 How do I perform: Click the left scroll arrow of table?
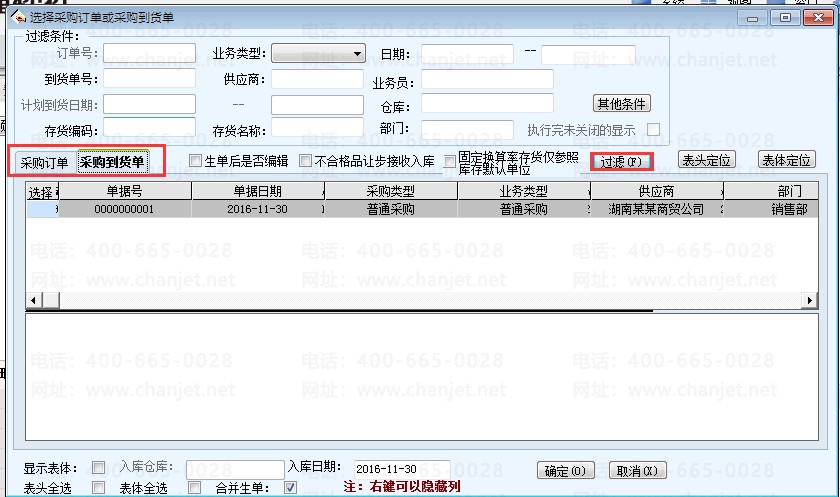(34, 300)
